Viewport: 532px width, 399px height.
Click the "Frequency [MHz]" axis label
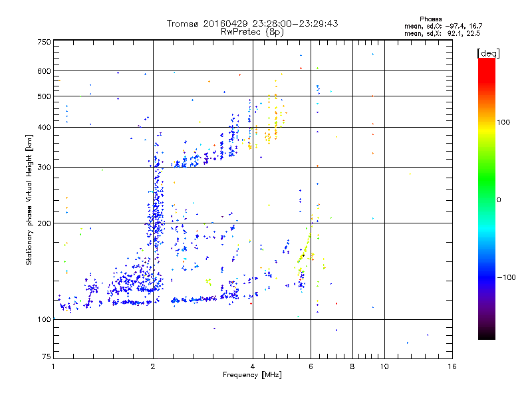click(252, 375)
